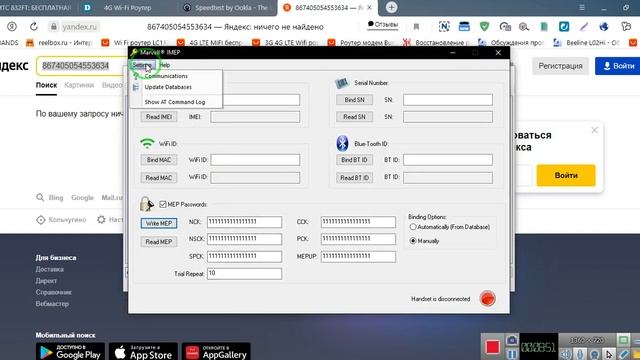Toggle recorder webcam icon
640x360 pixels.
595,354
